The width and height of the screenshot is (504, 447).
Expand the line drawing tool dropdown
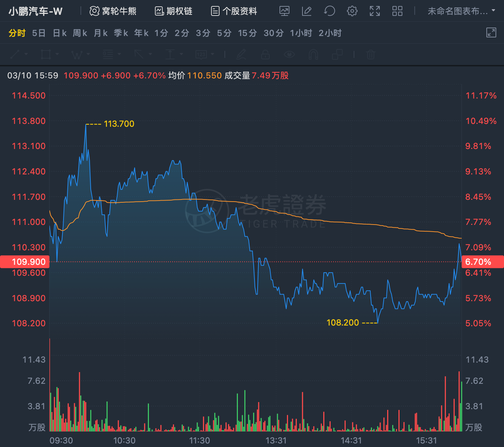[26, 54]
